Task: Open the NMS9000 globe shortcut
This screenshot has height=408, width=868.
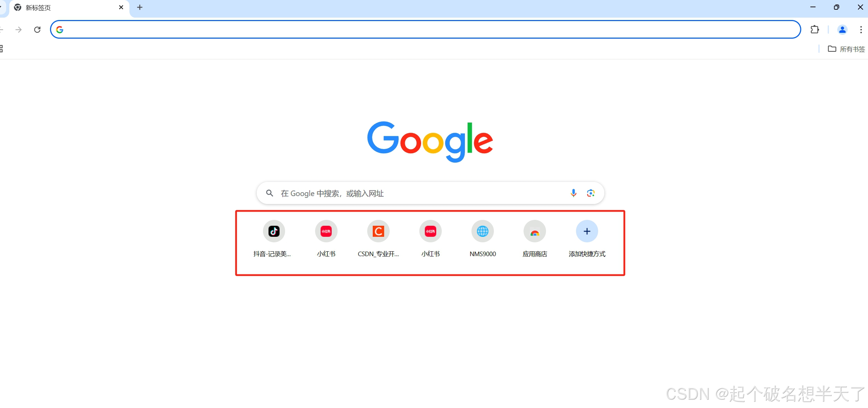Action: pos(482,231)
